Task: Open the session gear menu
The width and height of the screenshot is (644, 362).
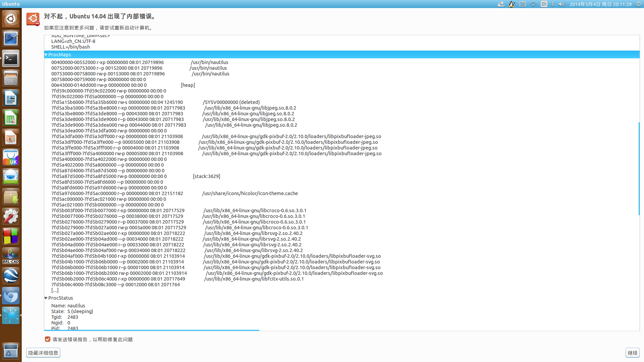Action: point(638,4)
